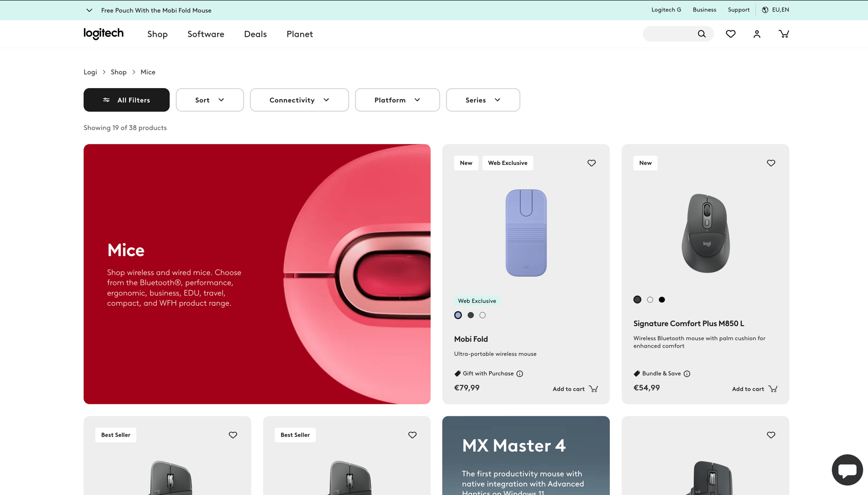Favorite Signature Comfort Plus M850 L heart
This screenshot has width=868, height=495.
tap(771, 163)
